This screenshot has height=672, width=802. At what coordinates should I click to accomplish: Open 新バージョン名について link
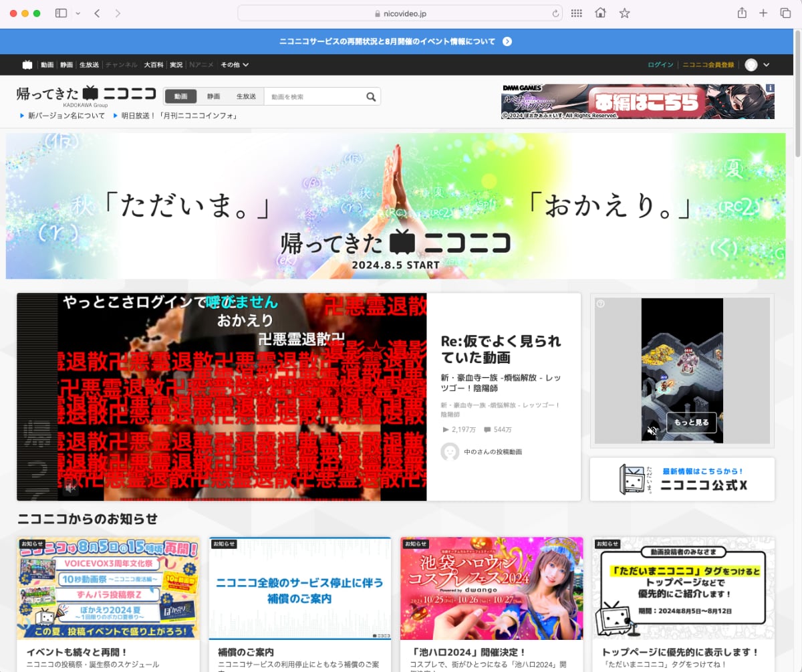[66, 116]
